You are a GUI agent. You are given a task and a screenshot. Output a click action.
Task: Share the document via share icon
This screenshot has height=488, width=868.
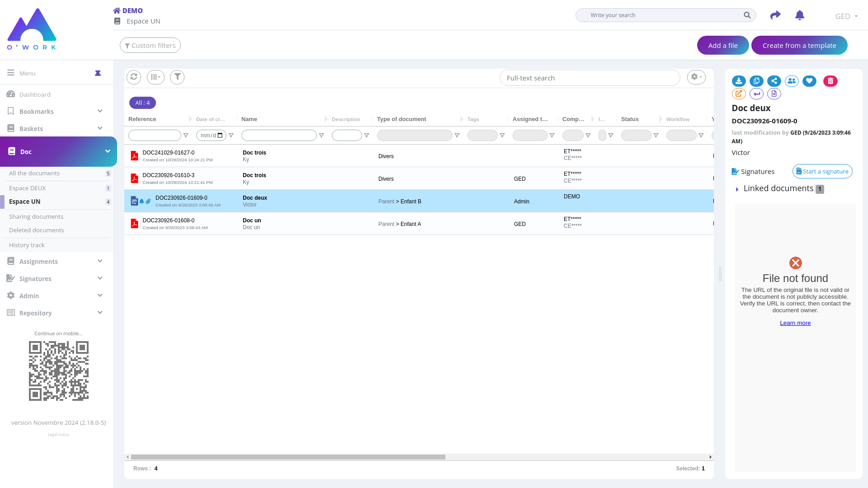(x=774, y=81)
